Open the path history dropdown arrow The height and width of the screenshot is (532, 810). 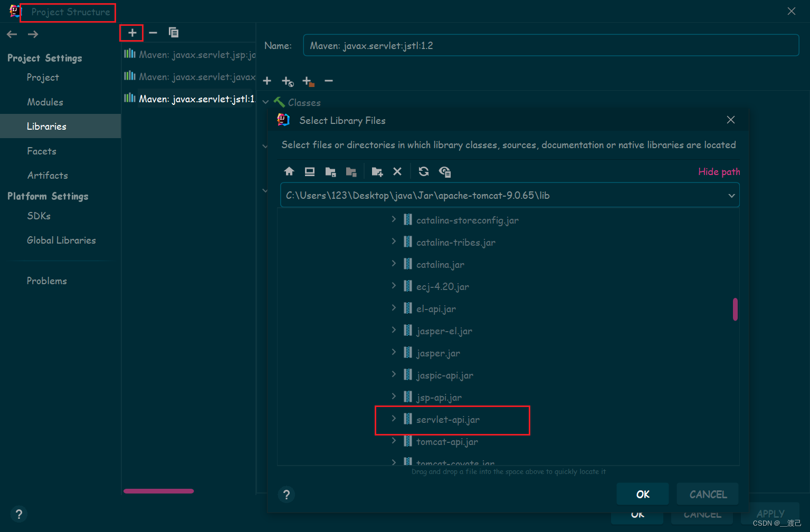coord(731,195)
